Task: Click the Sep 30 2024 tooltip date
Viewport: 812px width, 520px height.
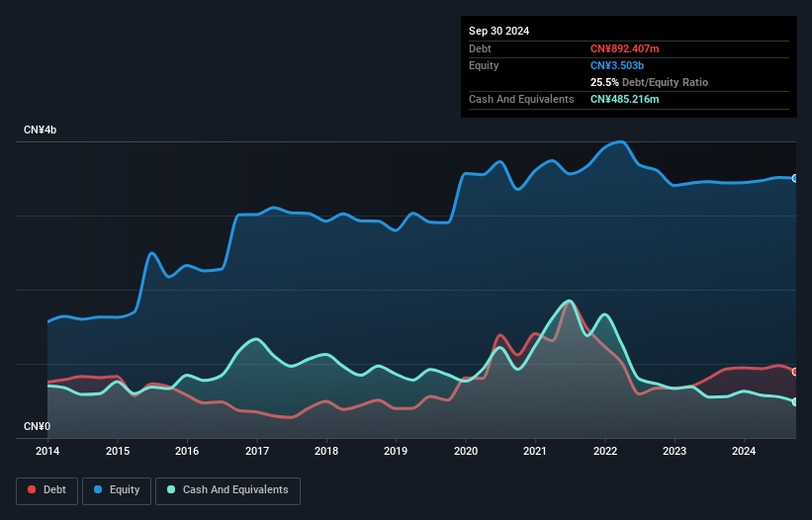Action: 498,31
